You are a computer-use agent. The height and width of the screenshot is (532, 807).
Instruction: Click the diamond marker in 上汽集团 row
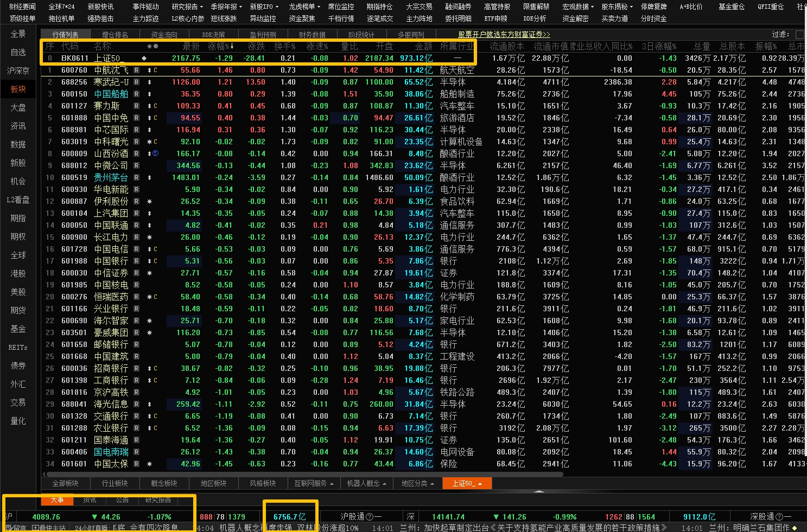tap(149, 214)
